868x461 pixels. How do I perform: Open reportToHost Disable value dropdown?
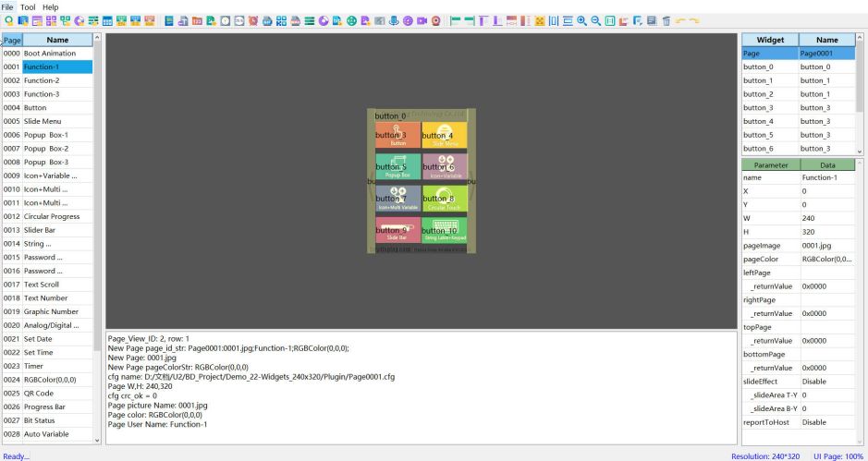[827, 422]
